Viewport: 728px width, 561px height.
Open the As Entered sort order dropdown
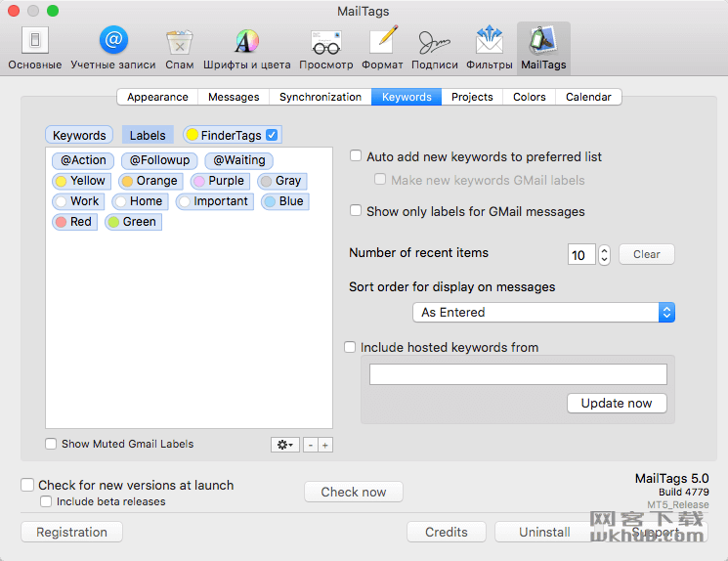point(543,312)
